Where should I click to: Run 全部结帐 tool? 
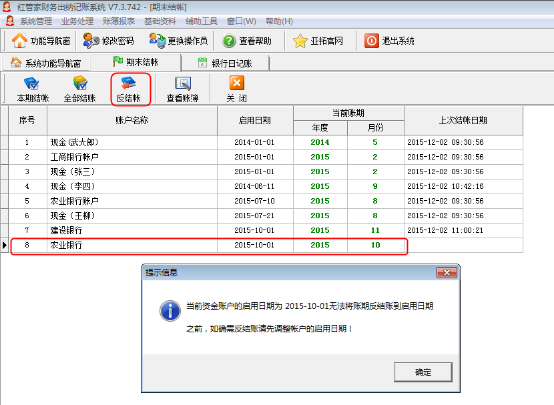point(80,89)
